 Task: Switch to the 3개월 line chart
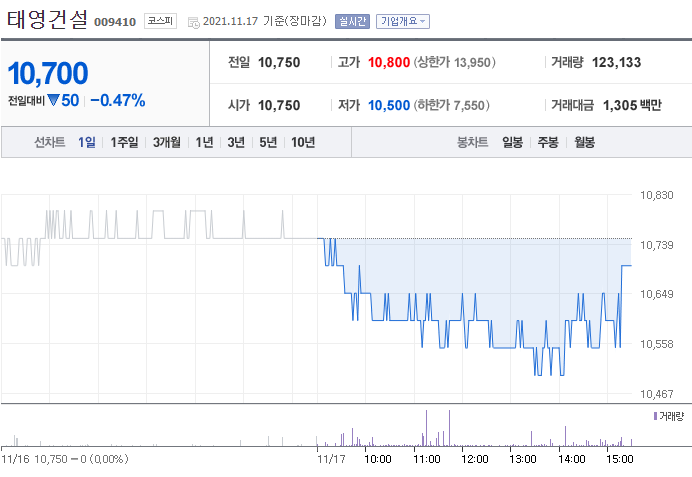pyautogui.click(x=166, y=142)
